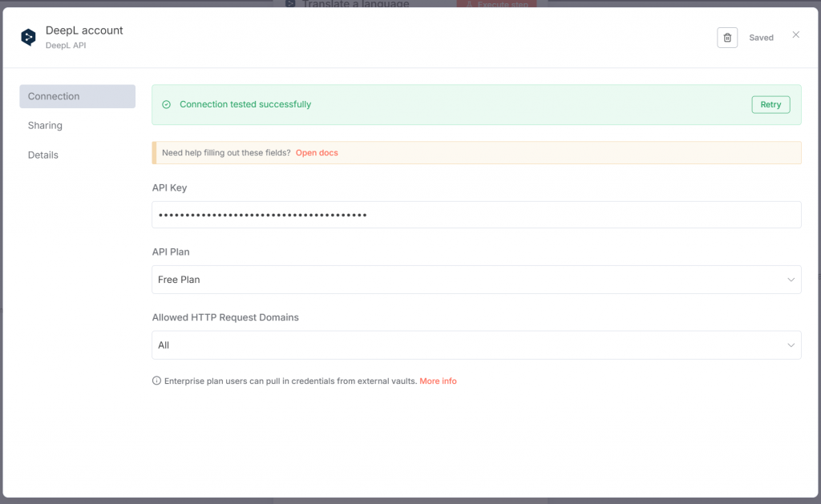Open Allowed HTTP Request Domains dropdown

[x=476, y=345]
